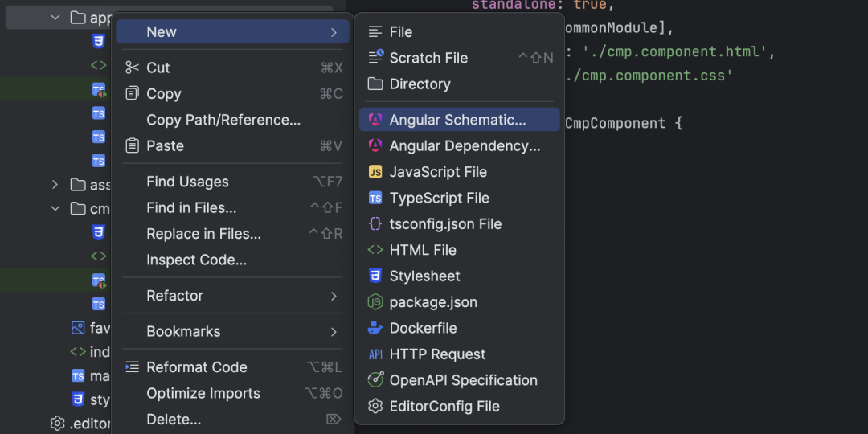This screenshot has width=868, height=434.
Task: Click the OpenAPI Specification icon
Action: coord(375,380)
